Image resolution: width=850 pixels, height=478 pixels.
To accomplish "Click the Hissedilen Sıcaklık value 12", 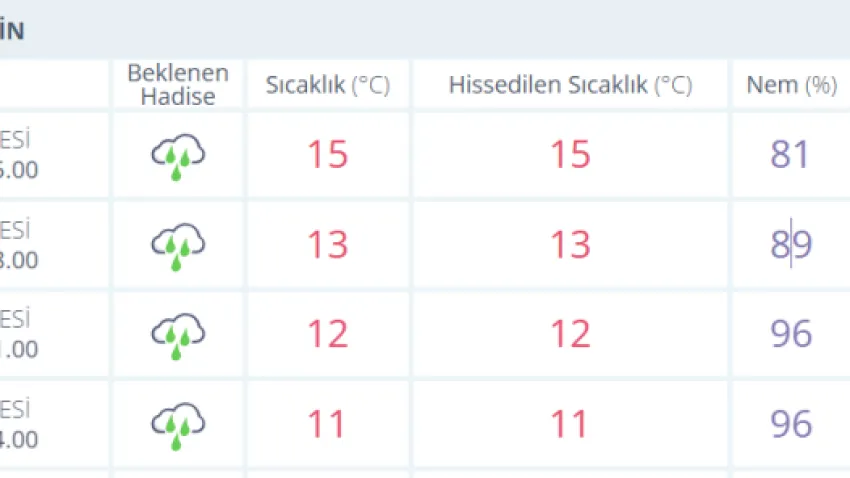I will (570, 334).
